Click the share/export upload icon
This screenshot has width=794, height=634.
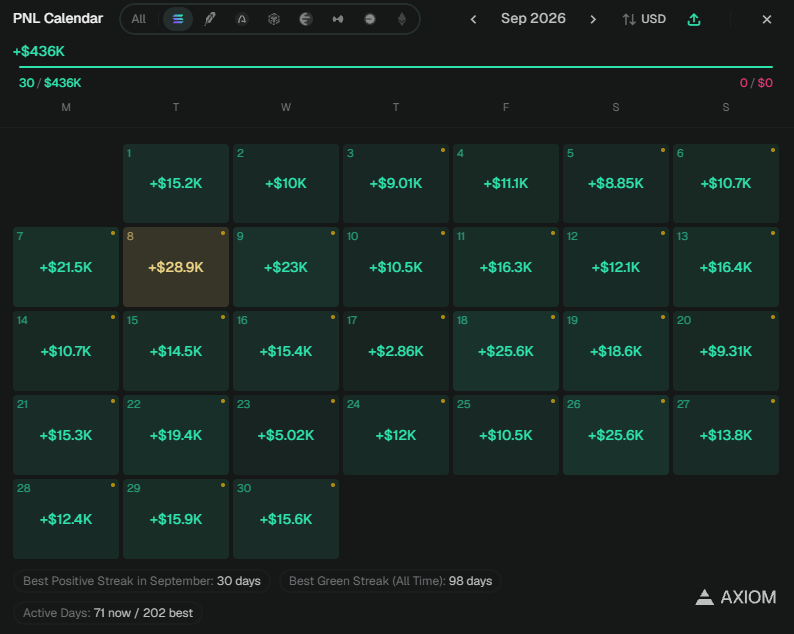coord(694,19)
